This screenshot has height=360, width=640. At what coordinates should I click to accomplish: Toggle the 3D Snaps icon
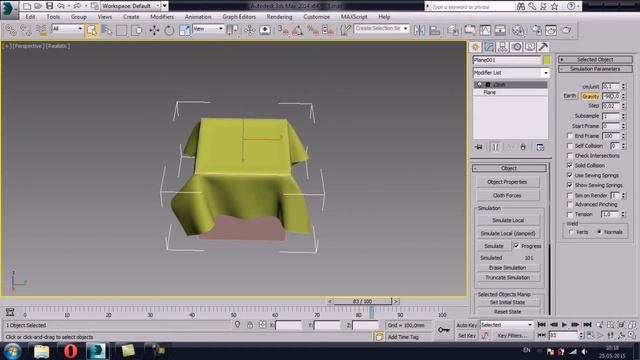(x=283, y=30)
